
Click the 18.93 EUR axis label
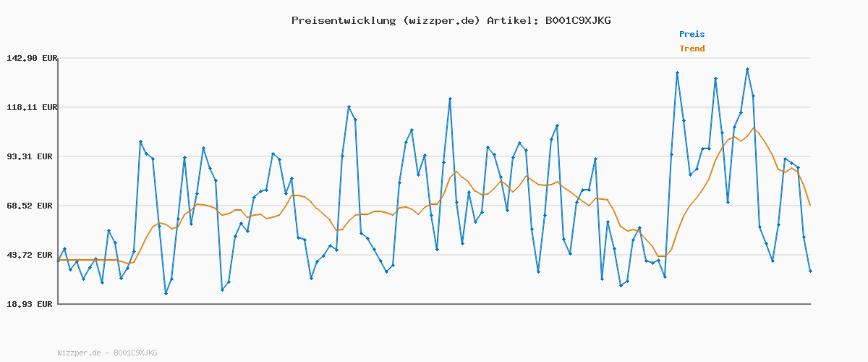[x=33, y=304]
